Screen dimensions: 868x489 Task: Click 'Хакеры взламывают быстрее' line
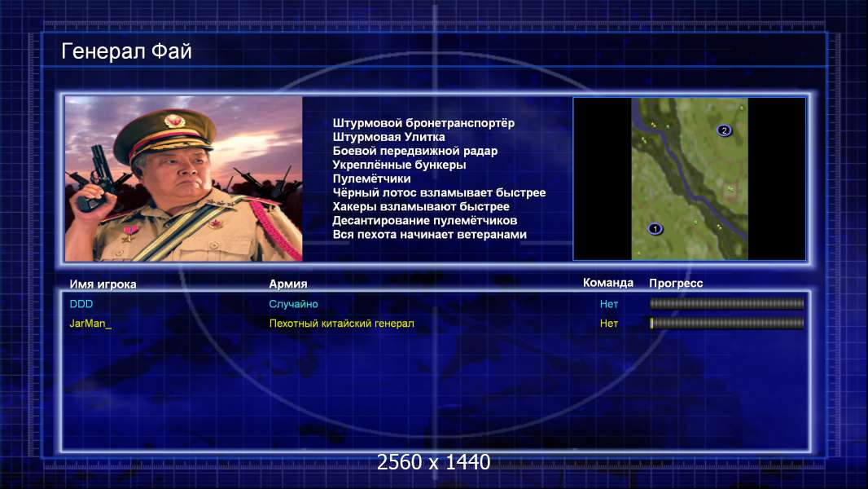(421, 206)
